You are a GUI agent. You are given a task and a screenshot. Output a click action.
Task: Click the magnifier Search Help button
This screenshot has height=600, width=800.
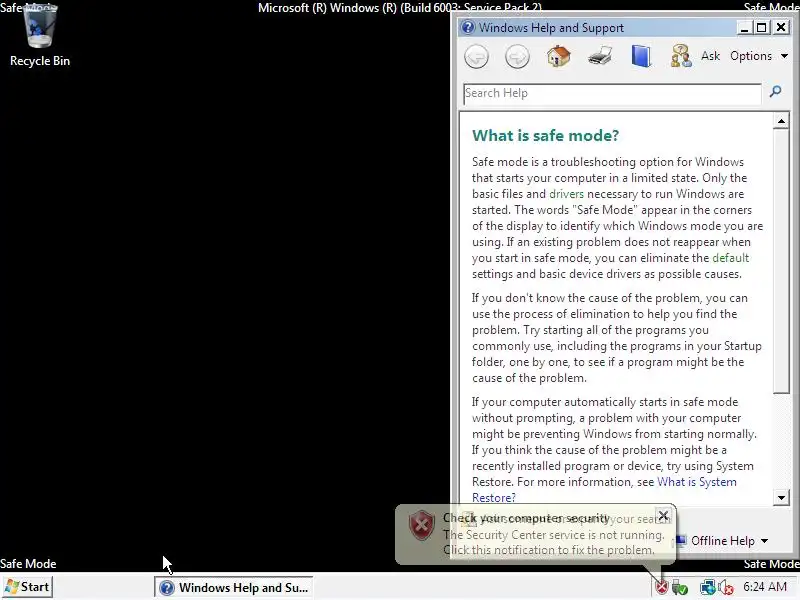(x=776, y=92)
